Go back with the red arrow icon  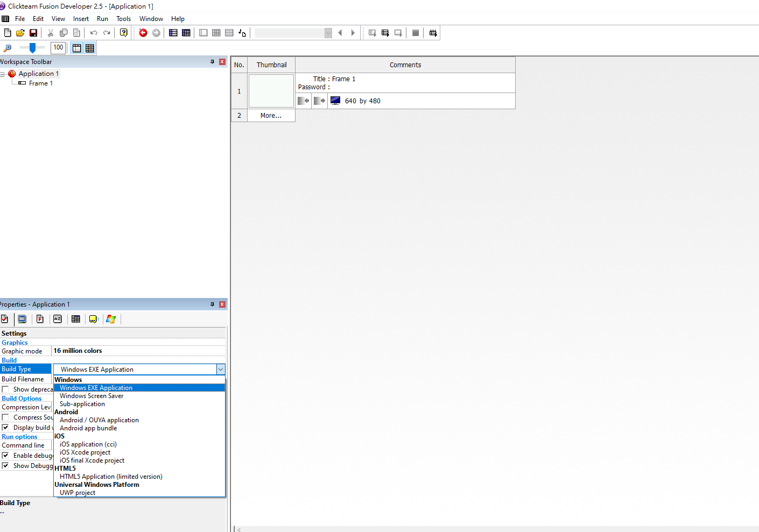point(143,33)
